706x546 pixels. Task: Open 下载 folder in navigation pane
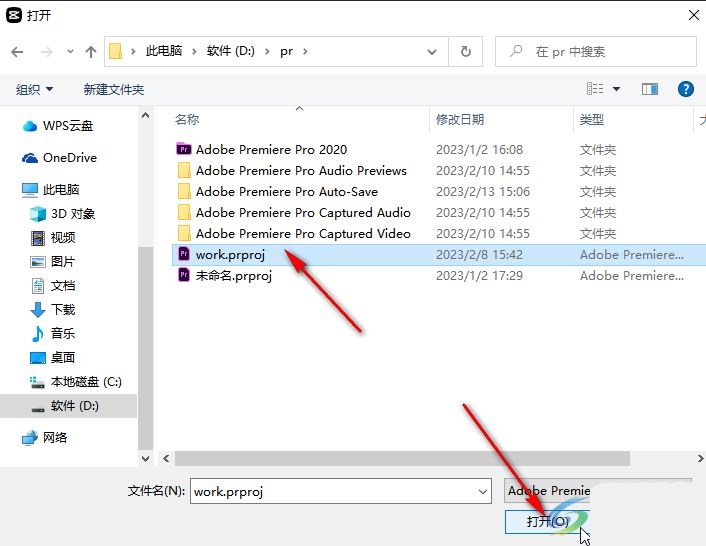pos(53,310)
